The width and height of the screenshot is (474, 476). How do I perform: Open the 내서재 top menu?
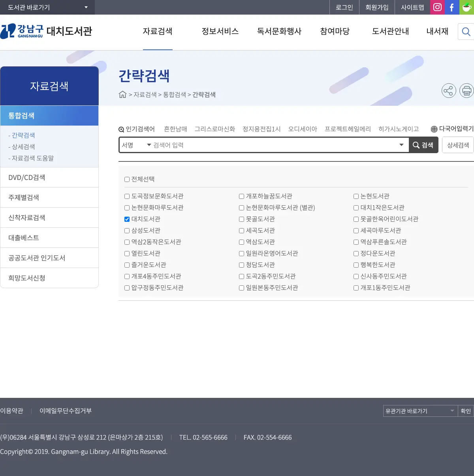[437, 31]
